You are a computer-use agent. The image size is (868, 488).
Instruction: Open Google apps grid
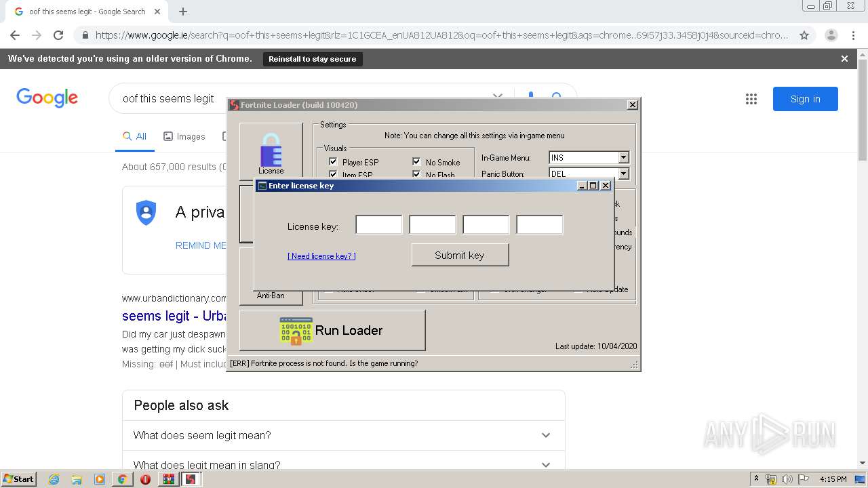click(751, 99)
